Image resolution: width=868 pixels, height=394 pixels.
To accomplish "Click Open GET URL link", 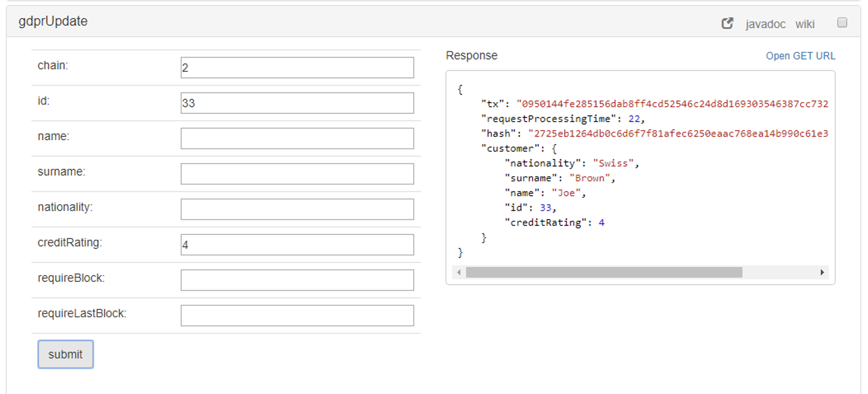I will 800,56.
